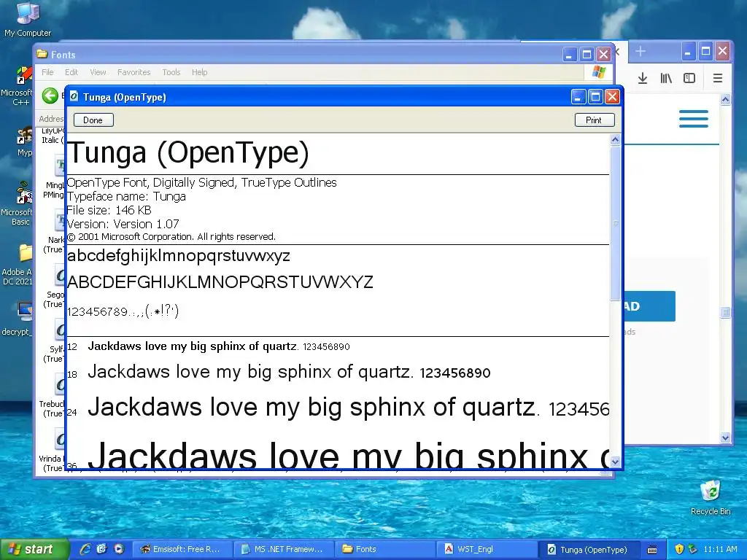The width and height of the screenshot is (747, 560).
Task: Click the on-screen keyboard tray icon
Action: (652, 550)
